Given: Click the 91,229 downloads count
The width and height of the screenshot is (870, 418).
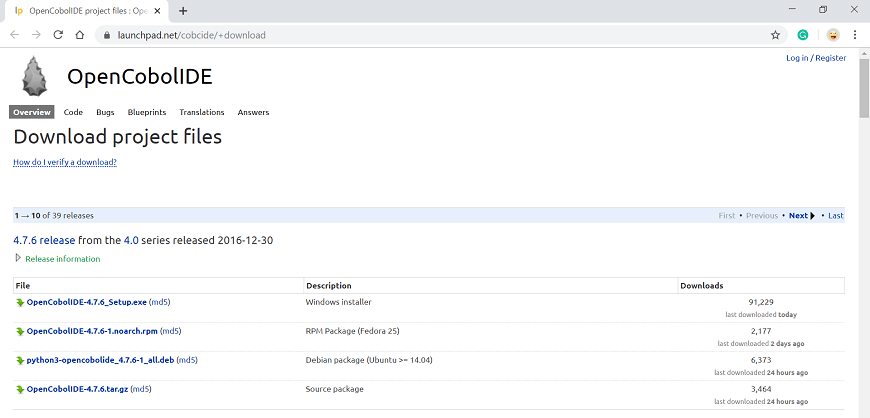Looking at the screenshot, I should [x=761, y=302].
